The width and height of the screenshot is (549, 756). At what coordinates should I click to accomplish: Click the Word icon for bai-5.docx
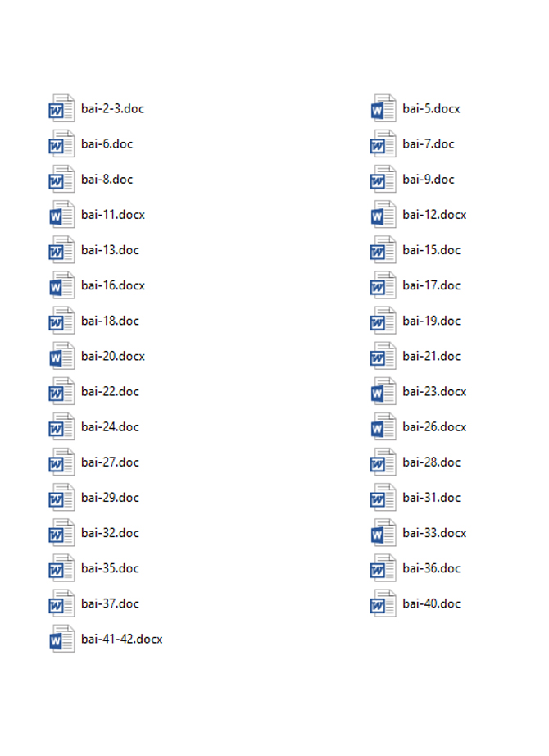pos(383,108)
